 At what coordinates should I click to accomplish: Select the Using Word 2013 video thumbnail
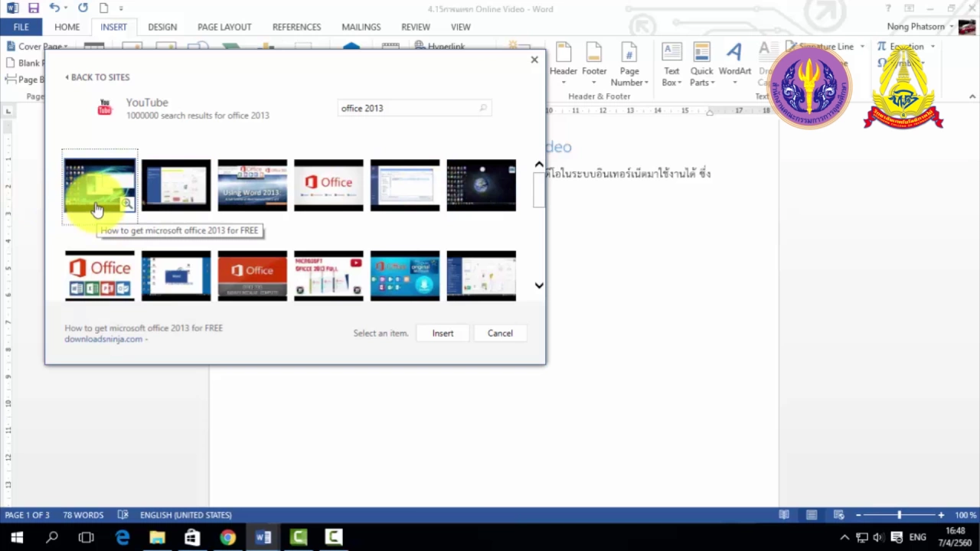[252, 185]
